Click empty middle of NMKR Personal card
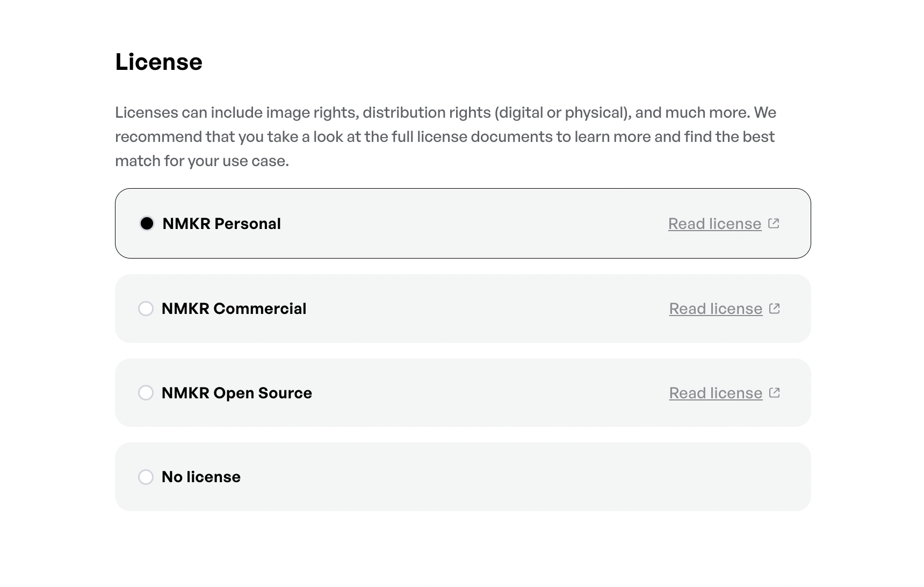The image size is (924, 587). pos(473,224)
